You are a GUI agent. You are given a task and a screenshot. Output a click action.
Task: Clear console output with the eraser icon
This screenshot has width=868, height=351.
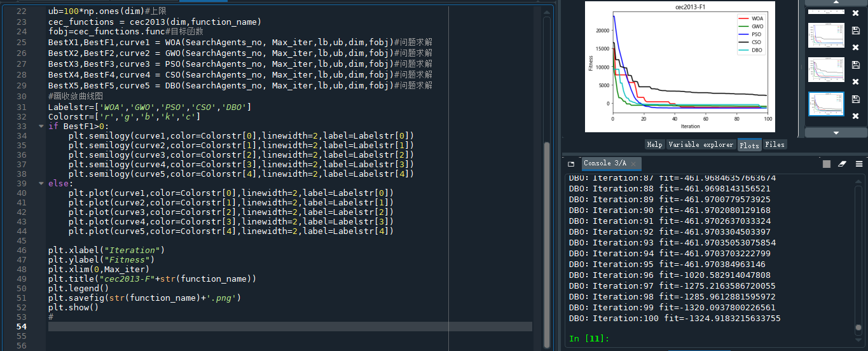[843, 163]
